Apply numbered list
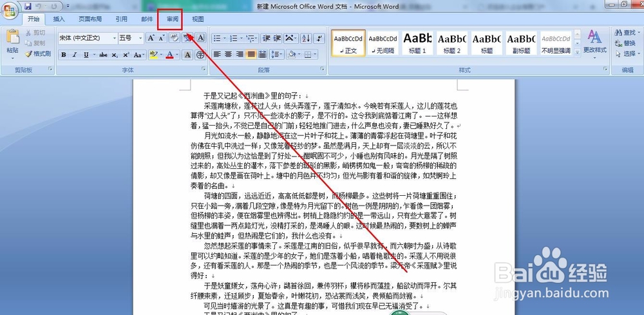 coord(234,39)
